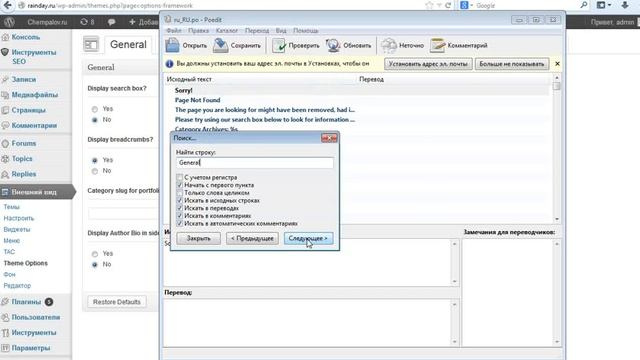This screenshot has width=640, height=360.
Task: Open the Файл menu in Poedit
Action: tap(173, 31)
